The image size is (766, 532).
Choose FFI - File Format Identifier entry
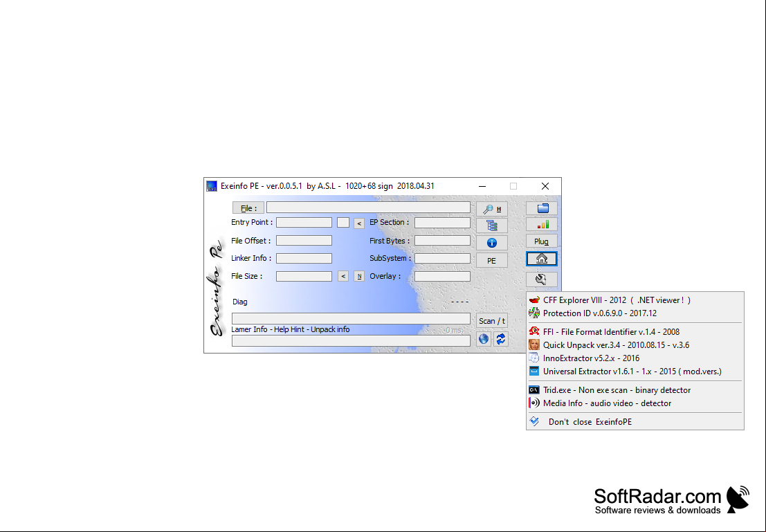[635, 331]
